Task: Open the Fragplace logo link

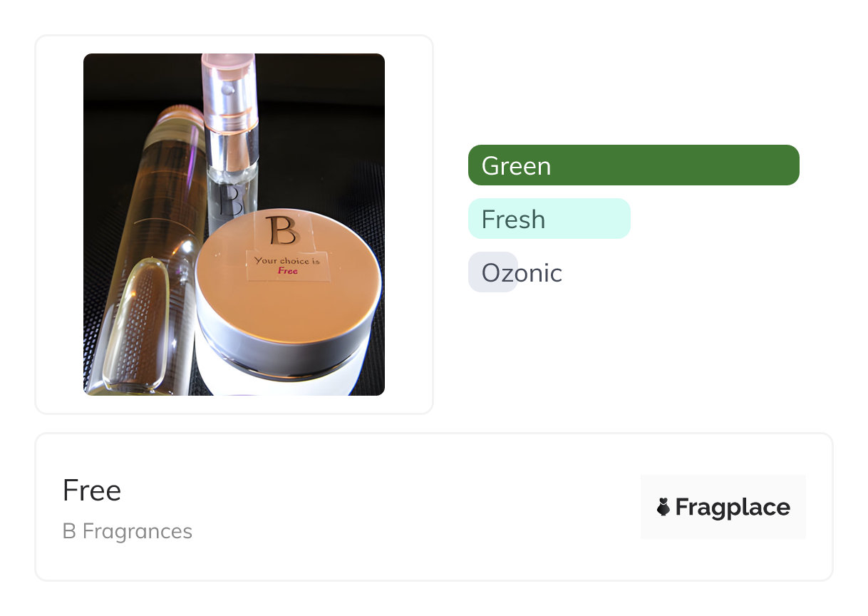Action: coord(723,507)
